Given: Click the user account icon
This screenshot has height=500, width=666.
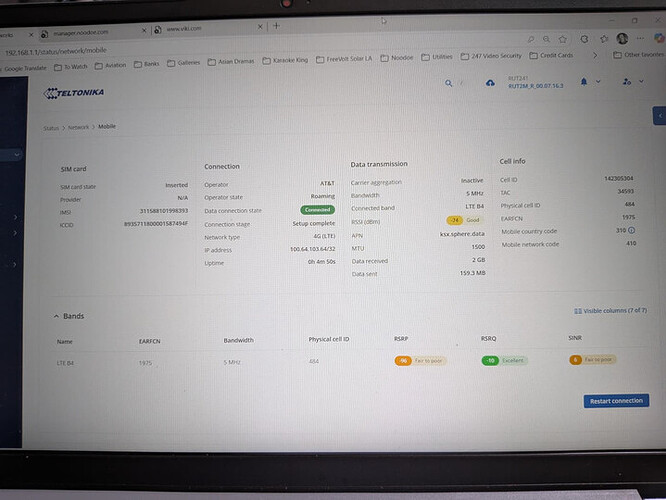Looking at the screenshot, I should point(626,81).
